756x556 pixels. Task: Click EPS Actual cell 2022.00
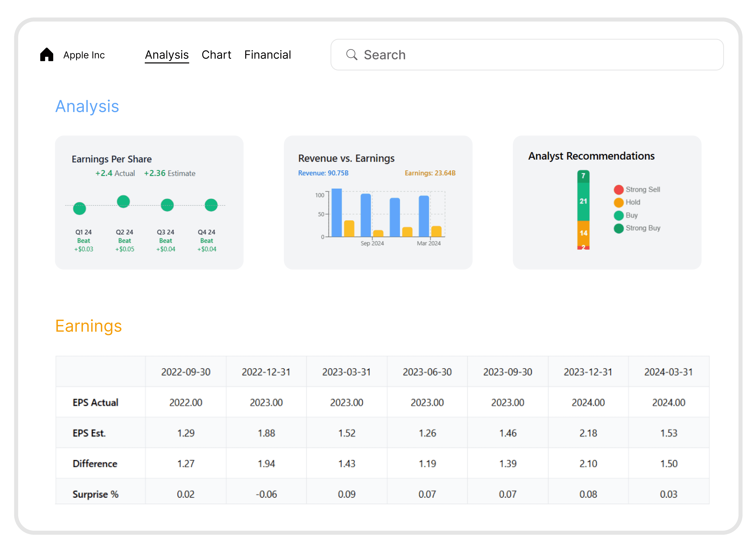pyautogui.click(x=186, y=403)
